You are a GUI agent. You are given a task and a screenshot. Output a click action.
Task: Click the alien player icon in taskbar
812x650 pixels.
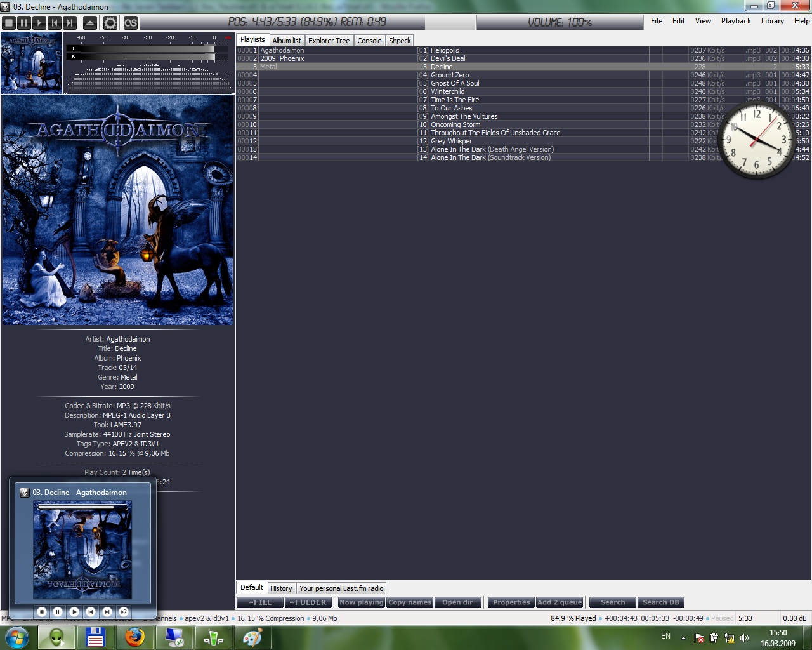click(56, 637)
